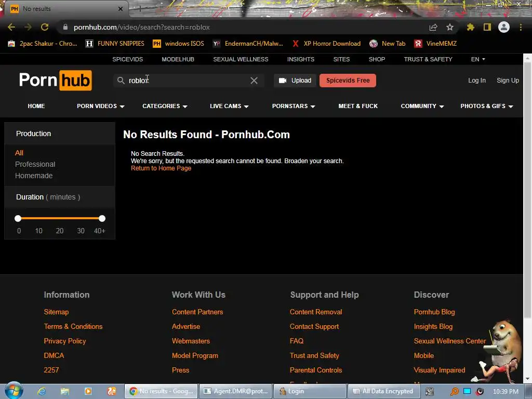Open the 'windows ISOS' bookmark

[179, 44]
